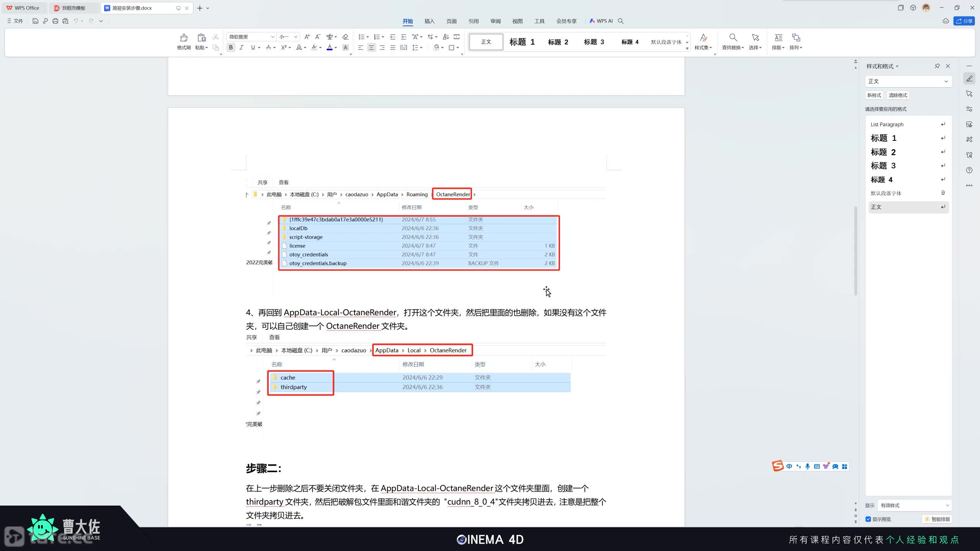Click the print icon in quick toolbar

[55, 21]
